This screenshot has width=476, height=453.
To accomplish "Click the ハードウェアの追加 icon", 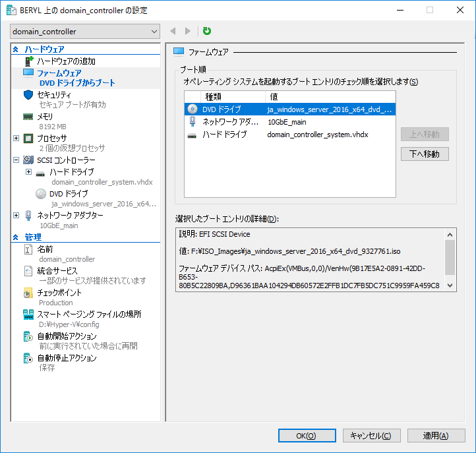I will click(28, 61).
